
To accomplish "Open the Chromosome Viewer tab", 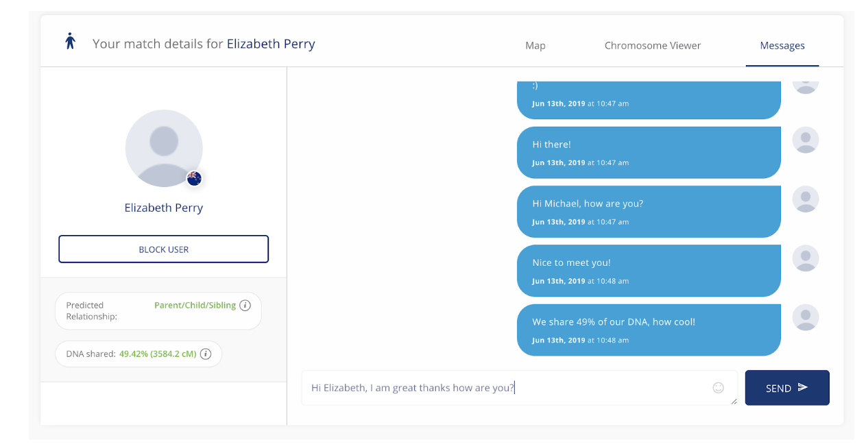I will [652, 46].
